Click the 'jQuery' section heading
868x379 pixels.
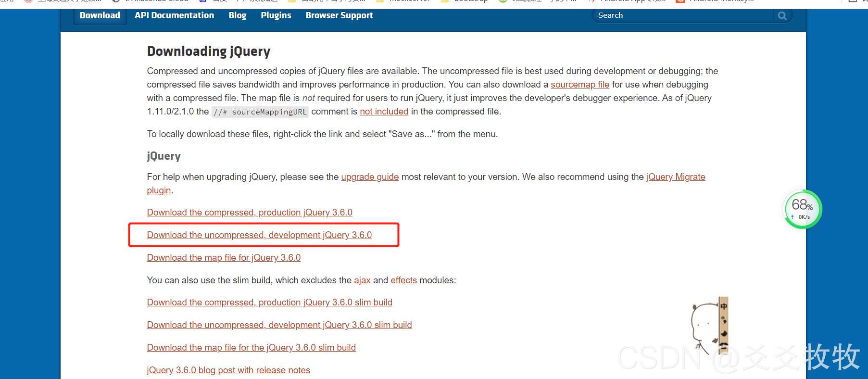[x=164, y=156]
